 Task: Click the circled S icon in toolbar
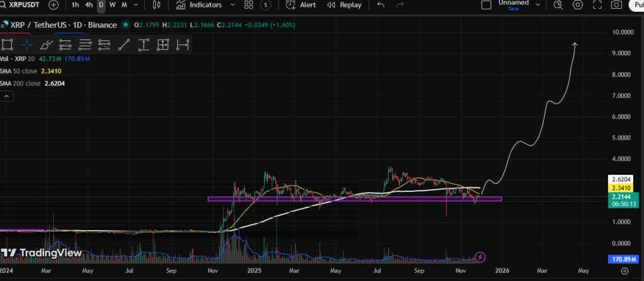pos(266,5)
